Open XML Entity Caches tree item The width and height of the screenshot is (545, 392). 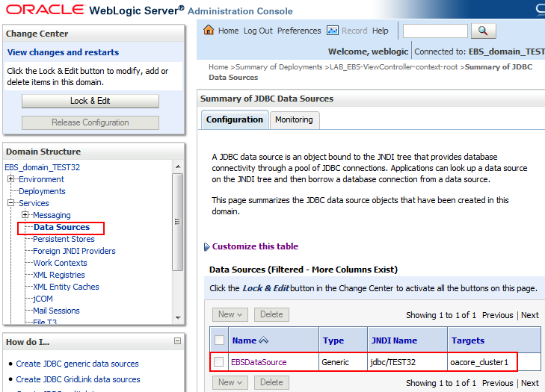pos(66,287)
